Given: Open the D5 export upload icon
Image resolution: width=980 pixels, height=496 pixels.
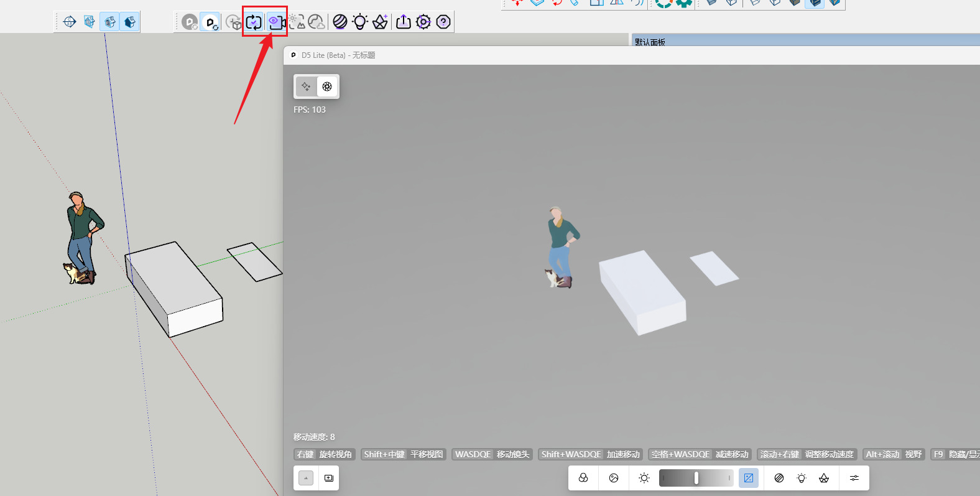Looking at the screenshot, I should (x=404, y=22).
